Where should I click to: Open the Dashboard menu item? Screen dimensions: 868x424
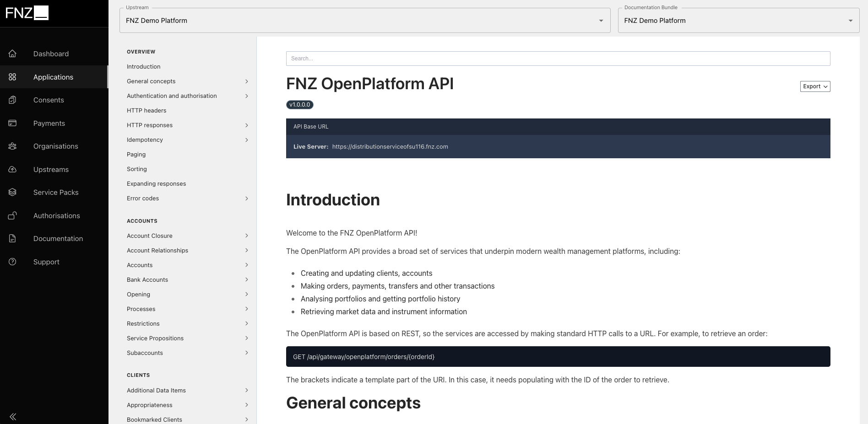pos(54,54)
